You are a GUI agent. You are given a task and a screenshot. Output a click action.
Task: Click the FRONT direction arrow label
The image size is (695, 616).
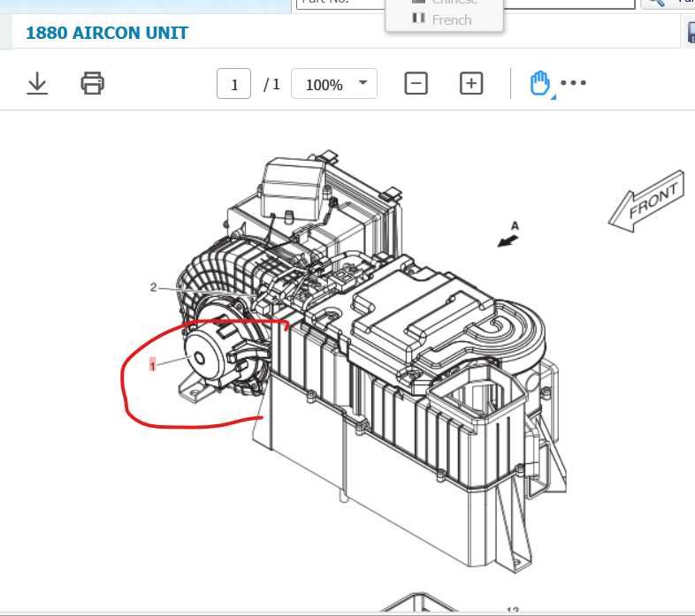point(647,202)
